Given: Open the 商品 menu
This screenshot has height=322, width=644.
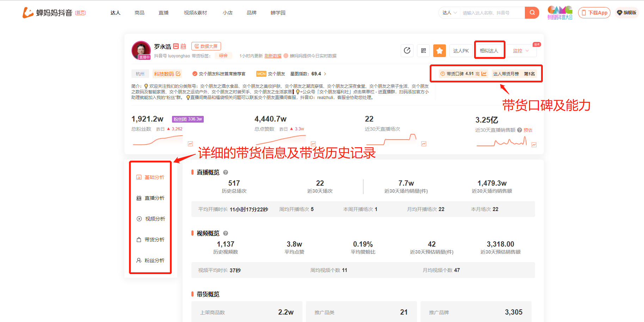Looking at the screenshot, I should click(x=139, y=13).
